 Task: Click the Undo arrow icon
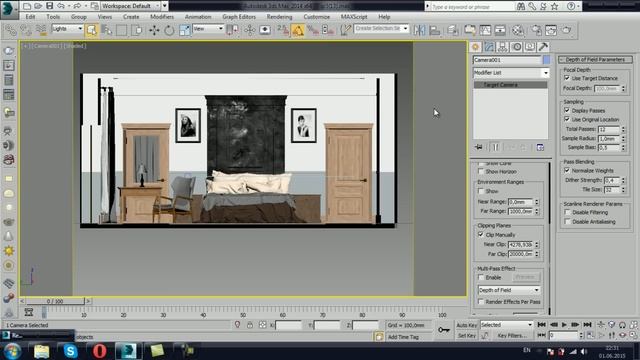click(x=61, y=6)
